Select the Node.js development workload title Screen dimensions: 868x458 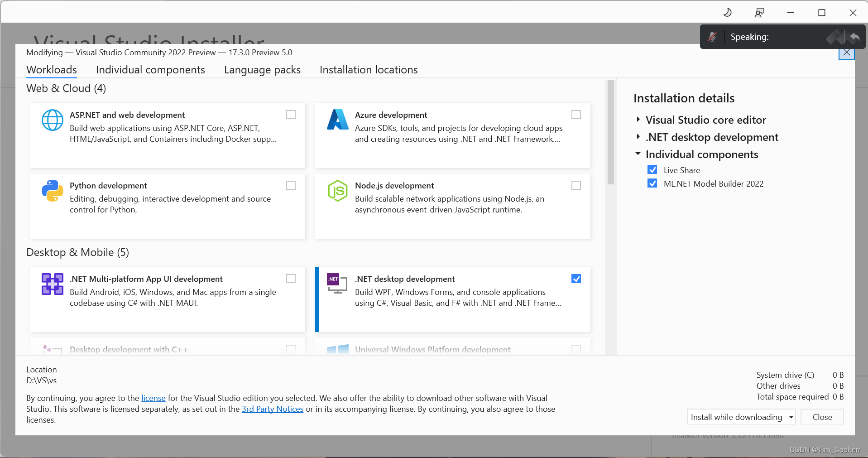[x=394, y=186]
